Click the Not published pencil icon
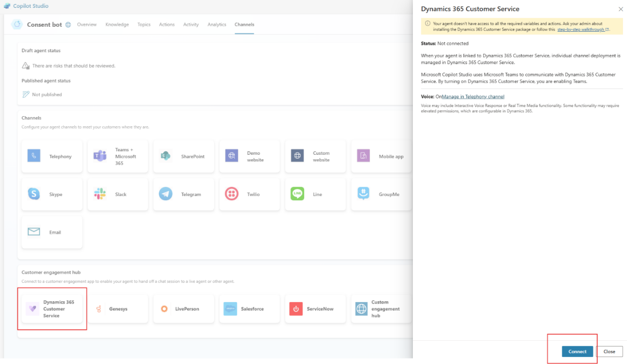Image resolution: width=627 pixels, height=364 pixels. click(x=26, y=94)
